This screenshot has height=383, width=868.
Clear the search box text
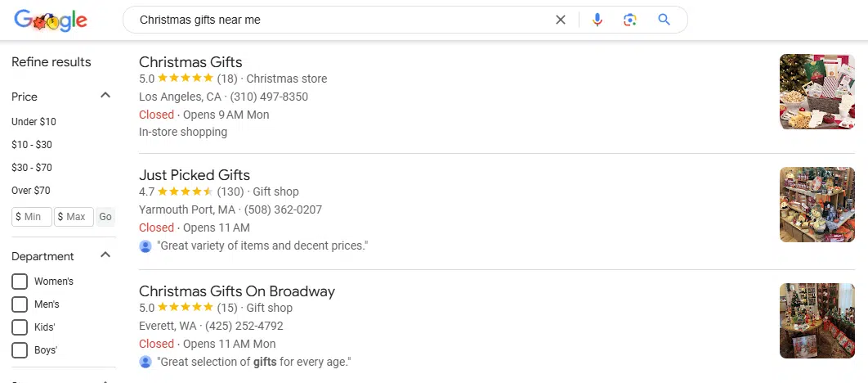[561, 20]
